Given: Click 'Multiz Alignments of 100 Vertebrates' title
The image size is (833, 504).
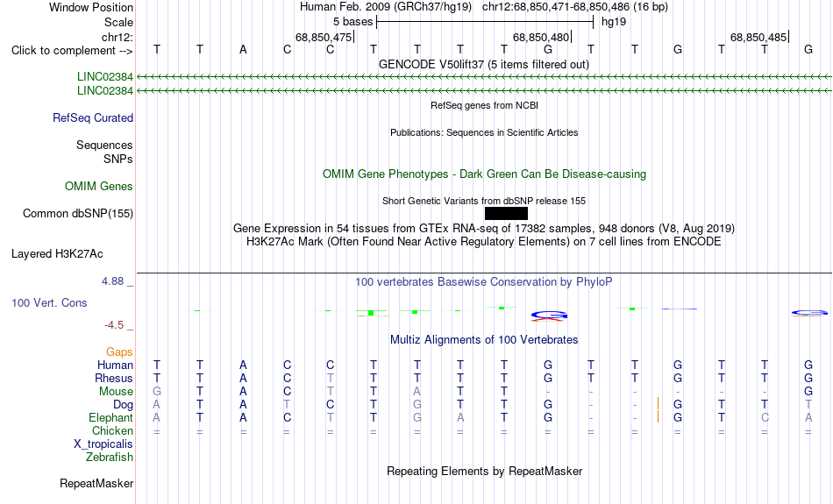Looking at the screenshot, I should point(484,339).
